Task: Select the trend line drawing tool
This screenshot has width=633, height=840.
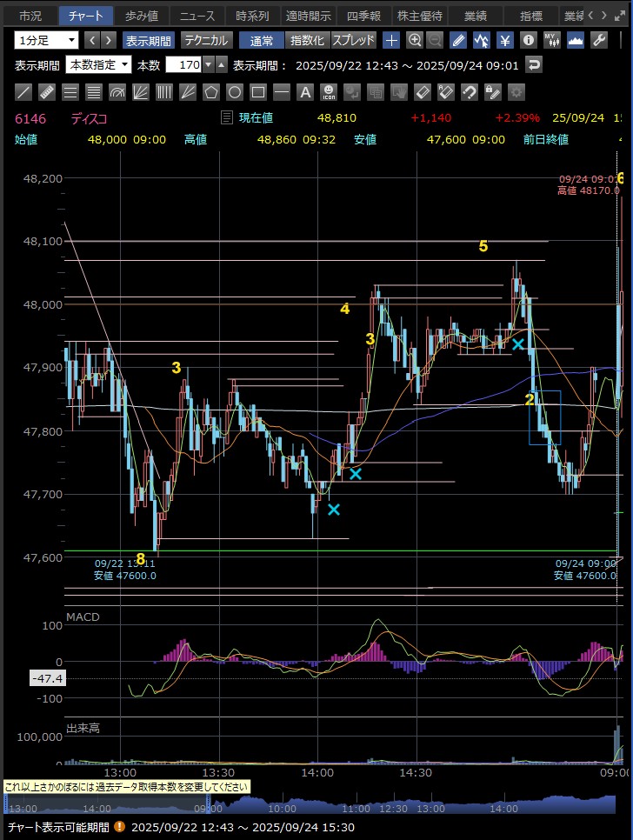Action: click(x=23, y=91)
